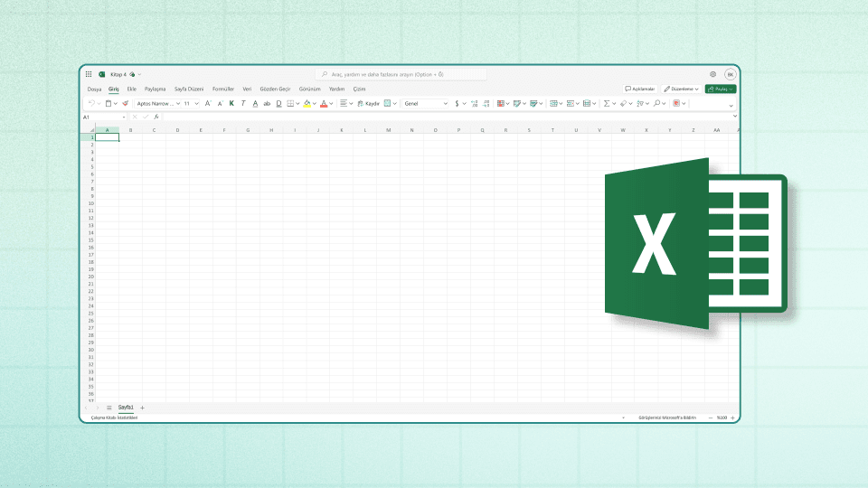
Task: Click the add new sheet plus icon
Action: click(x=142, y=408)
